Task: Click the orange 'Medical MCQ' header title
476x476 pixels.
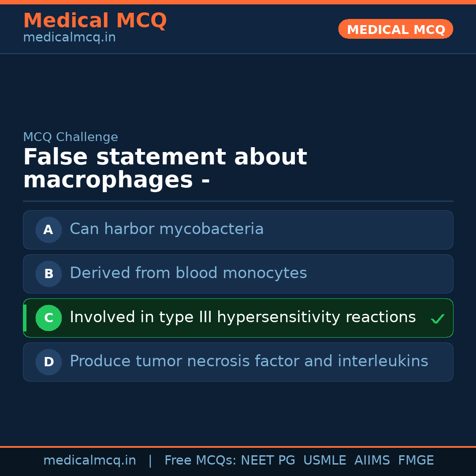Action: click(95, 21)
